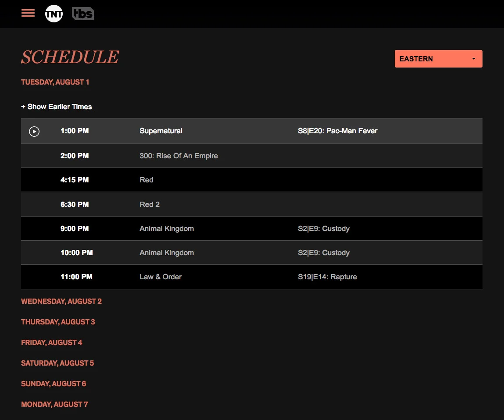The height and width of the screenshot is (420, 504).
Task: Click the SCHEDULE page heading
Action: click(70, 57)
